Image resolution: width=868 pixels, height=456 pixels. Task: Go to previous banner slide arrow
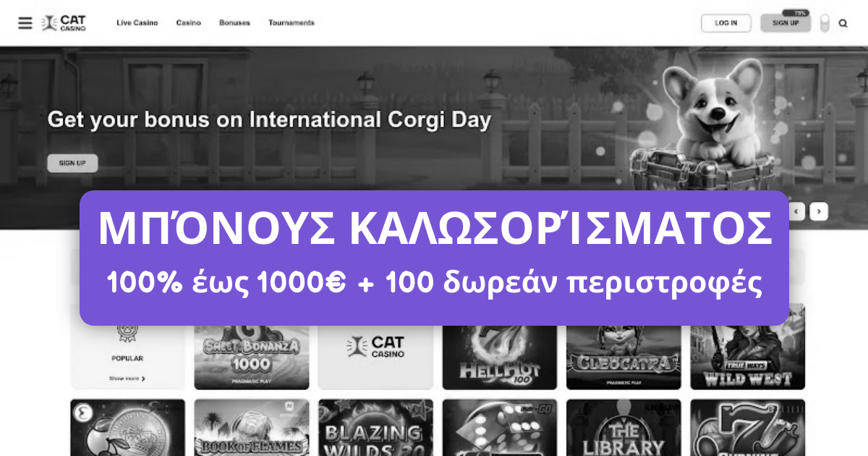(797, 211)
